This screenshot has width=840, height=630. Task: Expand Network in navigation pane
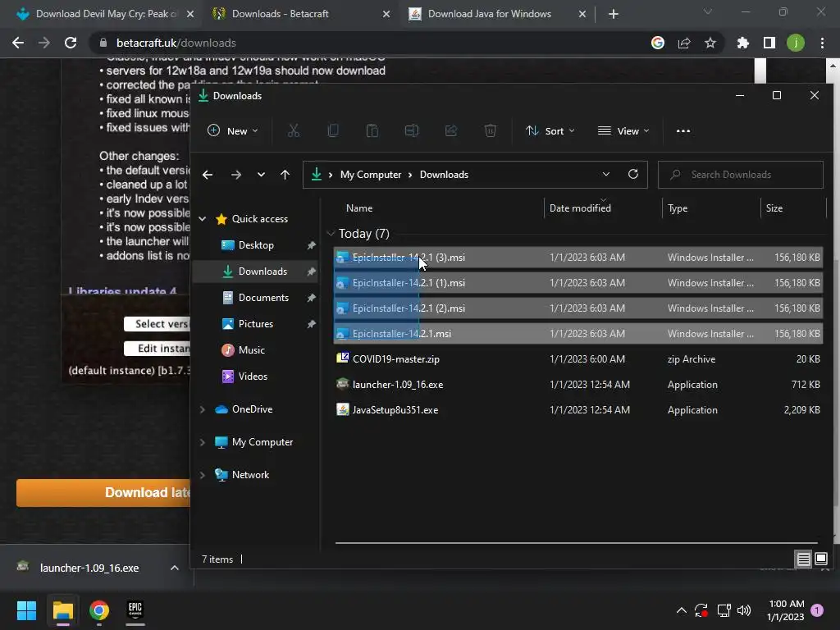(x=203, y=475)
